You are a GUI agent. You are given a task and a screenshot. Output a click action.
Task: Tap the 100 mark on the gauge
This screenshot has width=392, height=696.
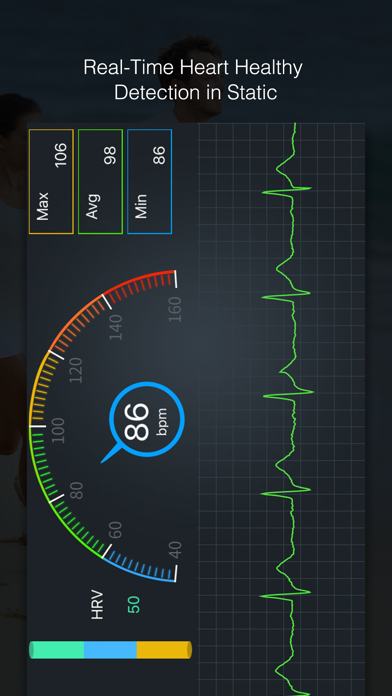[x=58, y=430]
